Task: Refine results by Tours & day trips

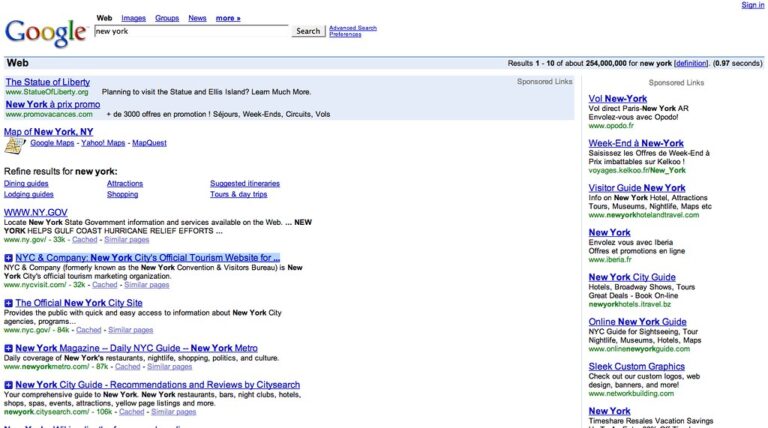Action: pyautogui.click(x=239, y=194)
